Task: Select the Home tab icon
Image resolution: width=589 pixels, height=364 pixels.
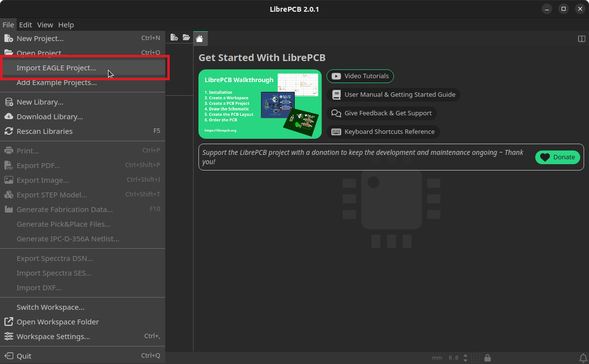Action: [199, 39]
